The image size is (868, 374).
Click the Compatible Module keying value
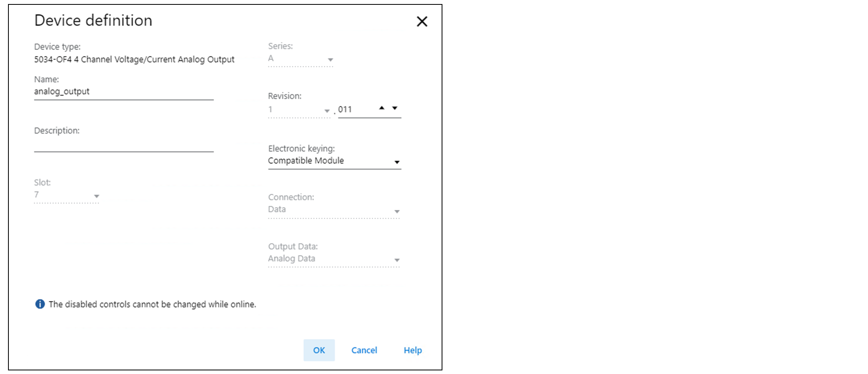(306, 161)
